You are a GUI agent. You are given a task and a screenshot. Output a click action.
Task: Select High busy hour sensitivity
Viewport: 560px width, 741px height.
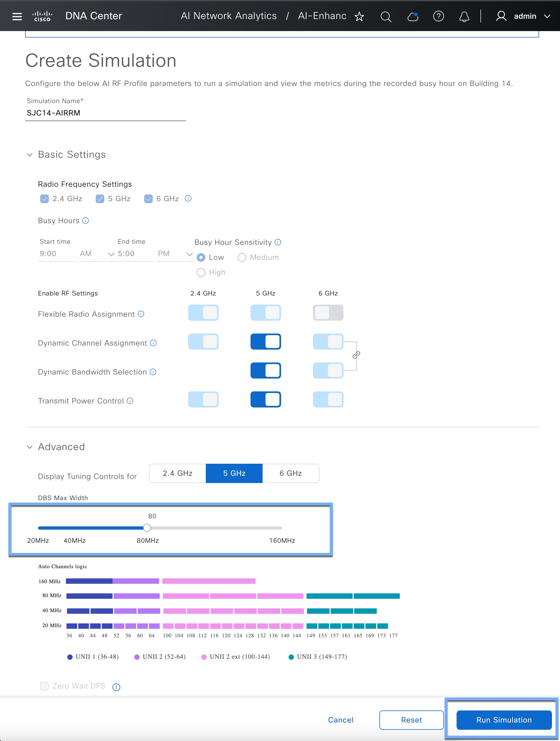[201, 272]
